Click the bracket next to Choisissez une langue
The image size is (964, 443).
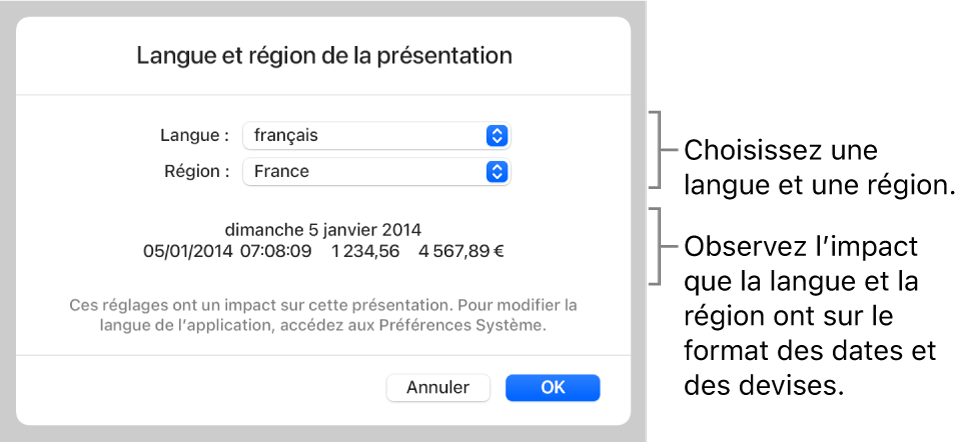tap(657, 150)
